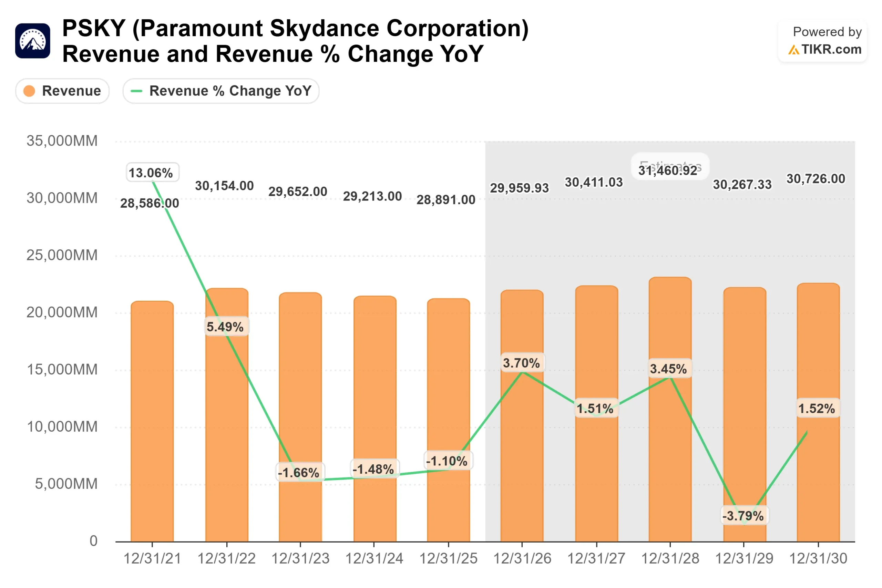
Task: Select the 12/31/30 axis label
Action: pos(819,559)
